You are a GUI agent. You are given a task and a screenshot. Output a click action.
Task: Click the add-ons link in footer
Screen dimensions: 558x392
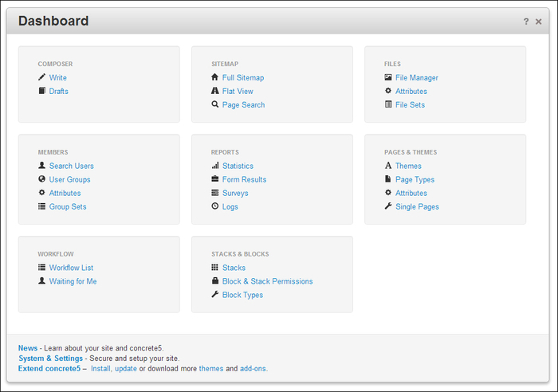click(253, 369)
